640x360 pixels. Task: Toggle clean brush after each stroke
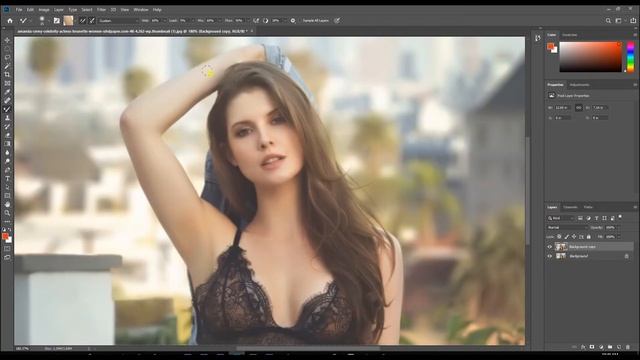click(x=92, y=20)
